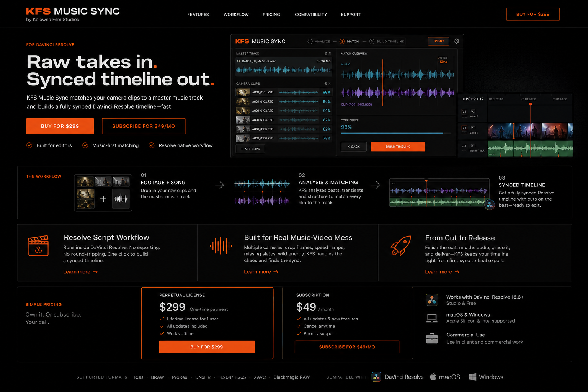
Task: Select the A001_0104.R3D camera clip row
Action: click(x=284, y=120)
